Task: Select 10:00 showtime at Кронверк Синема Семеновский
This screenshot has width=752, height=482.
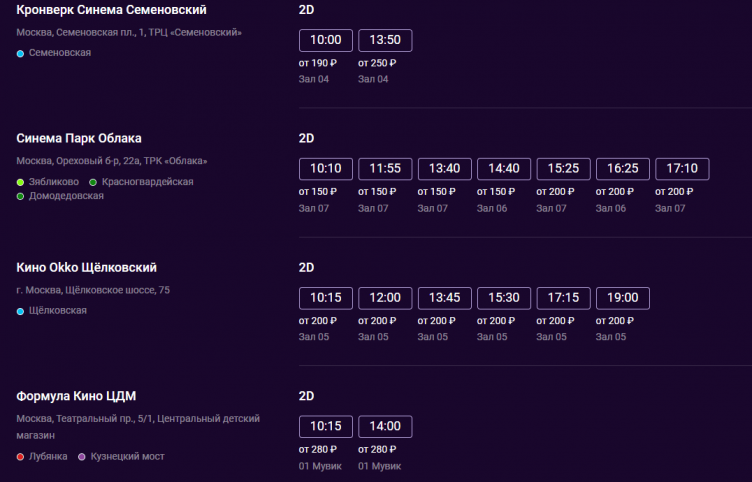Action: 326,41
